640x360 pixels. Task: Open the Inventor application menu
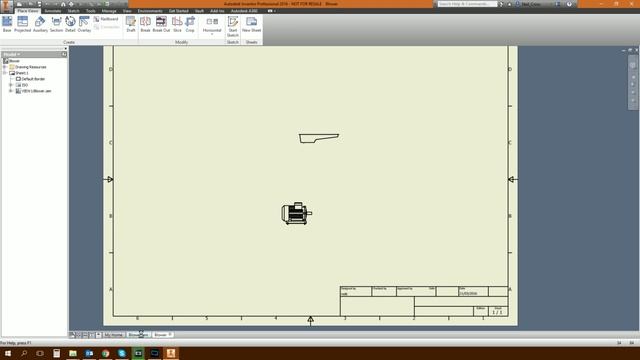click(6, 6)
